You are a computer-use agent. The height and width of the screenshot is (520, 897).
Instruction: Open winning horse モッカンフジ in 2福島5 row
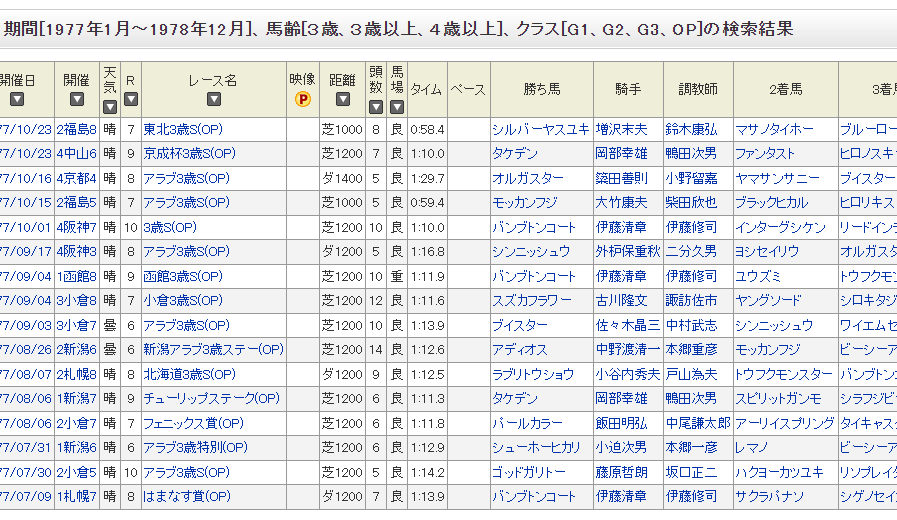point(525,203)
